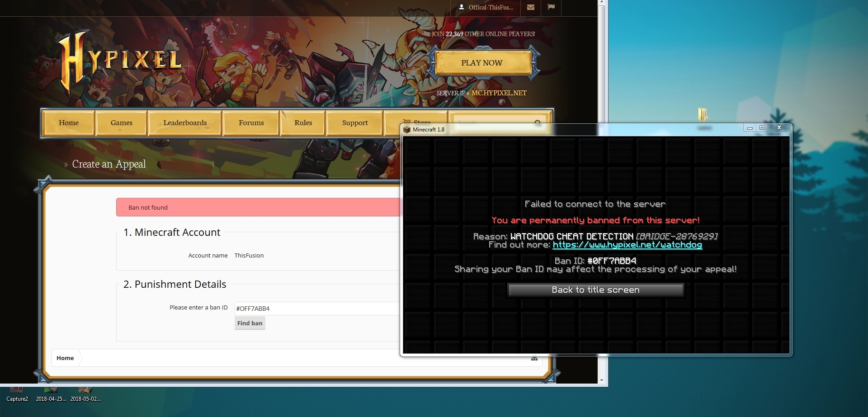Copy the MC.HYPIXEL.NET server IP link
This screenshot has height=417, width=868.
(499, 93)
